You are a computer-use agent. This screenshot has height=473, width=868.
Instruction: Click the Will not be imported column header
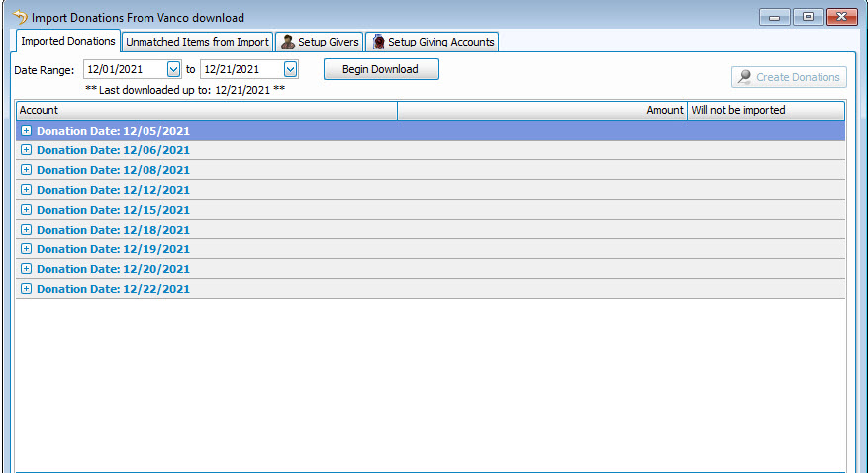766,110
